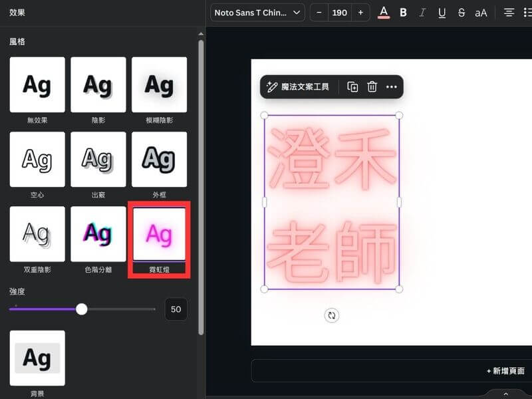
Task: Decrease font size with minus button
Action: (319, 13)
